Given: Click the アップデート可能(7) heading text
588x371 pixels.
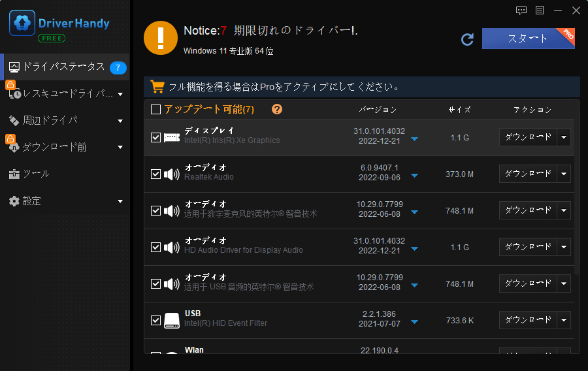Looking at the screenshot, I should click(x=209, y=110).
